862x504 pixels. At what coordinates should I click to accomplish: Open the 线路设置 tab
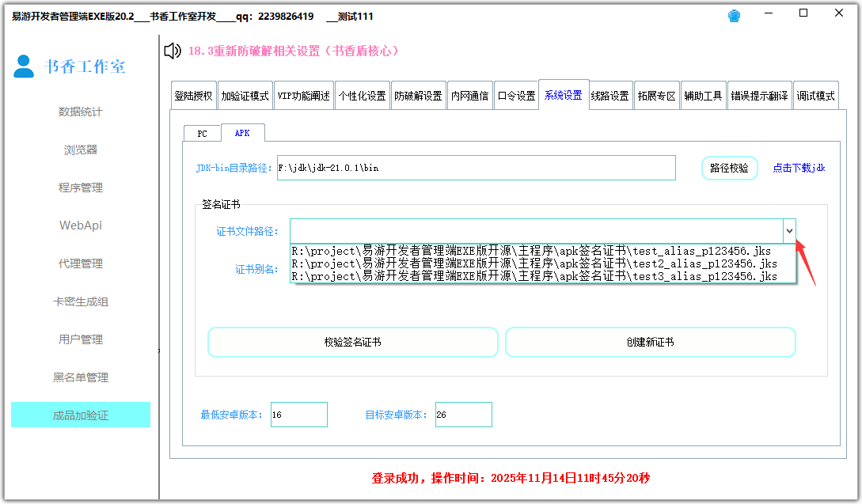[x=609, y=94]
